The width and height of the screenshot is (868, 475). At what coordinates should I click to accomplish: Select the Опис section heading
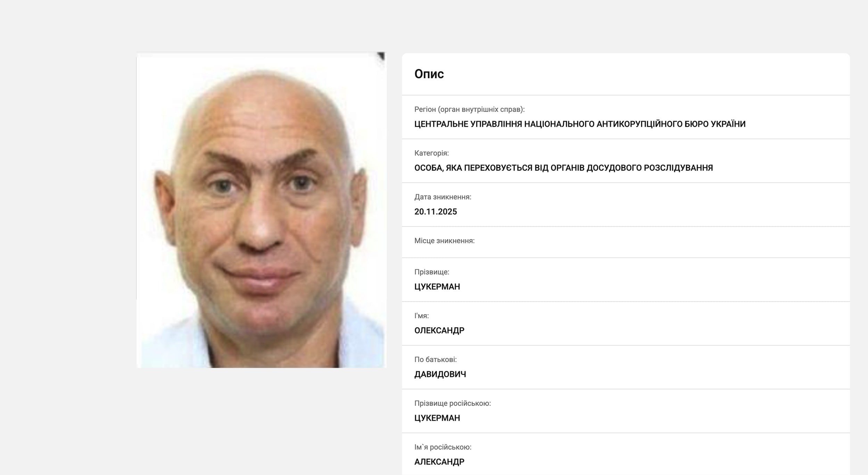pos(429,74)
